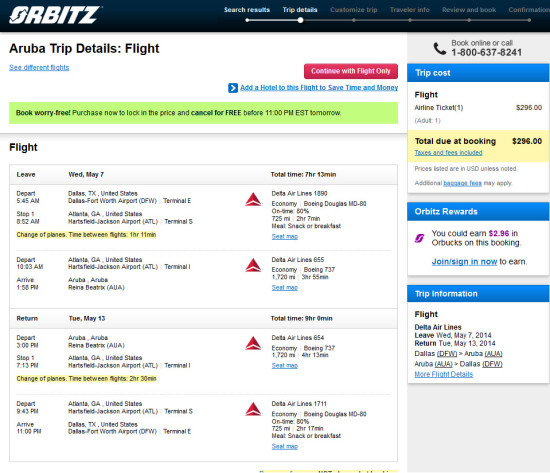This screenshot has width=550, height=473.
Task: Open Add a Hotel to this Flight link
Action: [319, 88]
